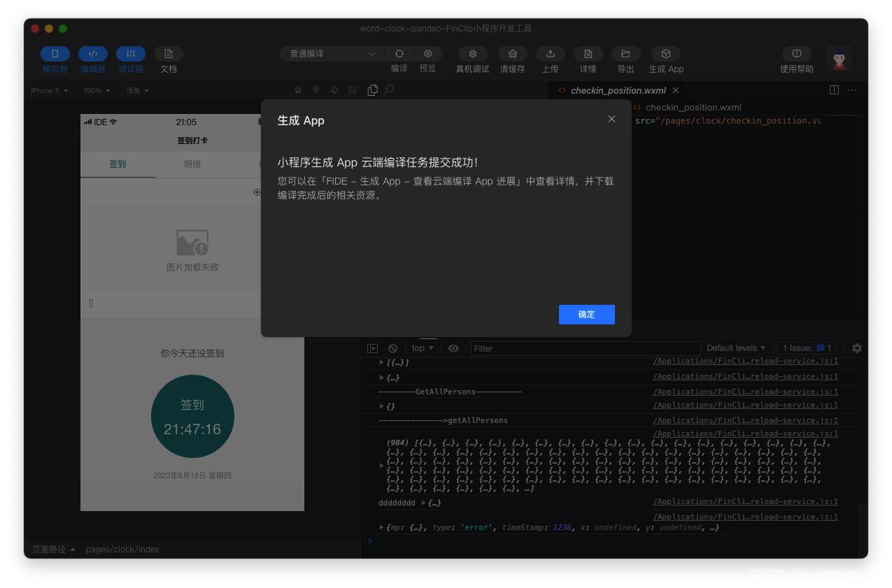Screen dimensions: 892x588
Task: Open the console top context dropdown
Action: tap(423, 348)
